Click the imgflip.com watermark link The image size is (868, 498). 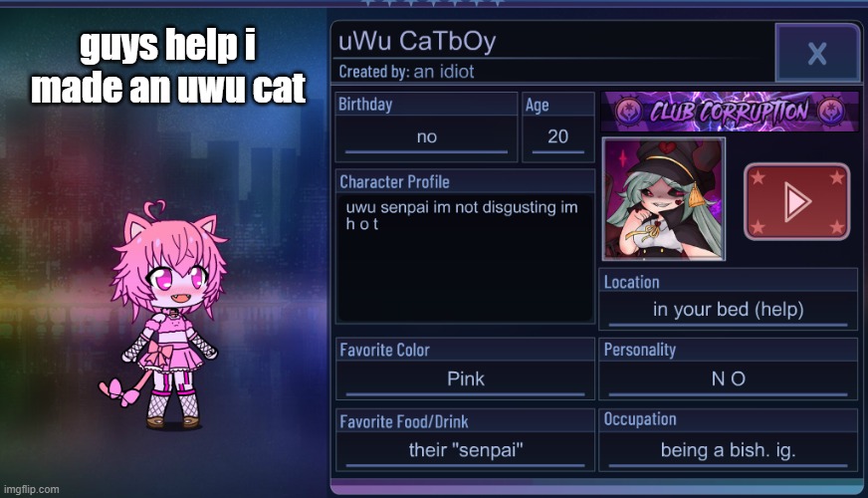click(x=31, y=490)
